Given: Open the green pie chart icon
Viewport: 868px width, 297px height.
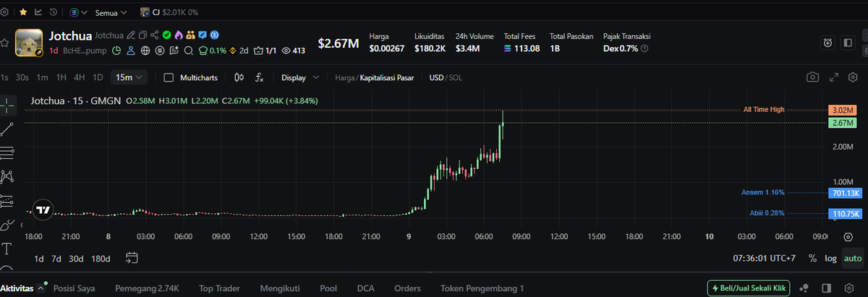Looking at the screenshot, I should pyautogui.click(x=116, y=51).
